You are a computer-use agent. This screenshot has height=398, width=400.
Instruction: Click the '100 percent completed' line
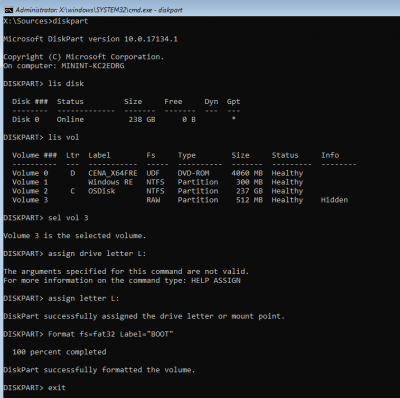click(59, 352)
